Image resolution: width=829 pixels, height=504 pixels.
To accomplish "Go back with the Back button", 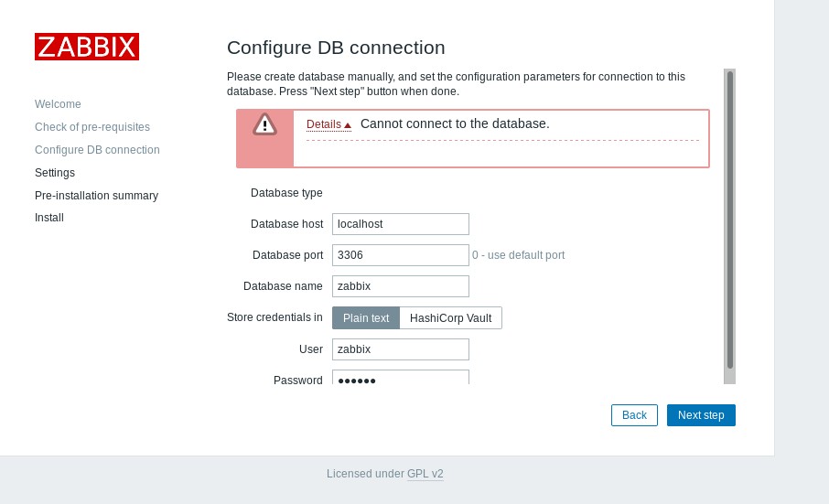I will 634,415.
